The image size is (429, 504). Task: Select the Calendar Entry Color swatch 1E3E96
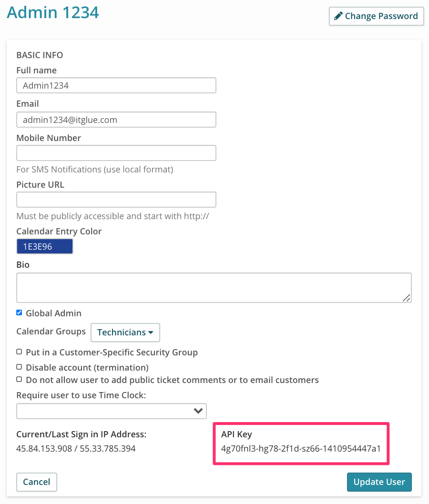44,246
